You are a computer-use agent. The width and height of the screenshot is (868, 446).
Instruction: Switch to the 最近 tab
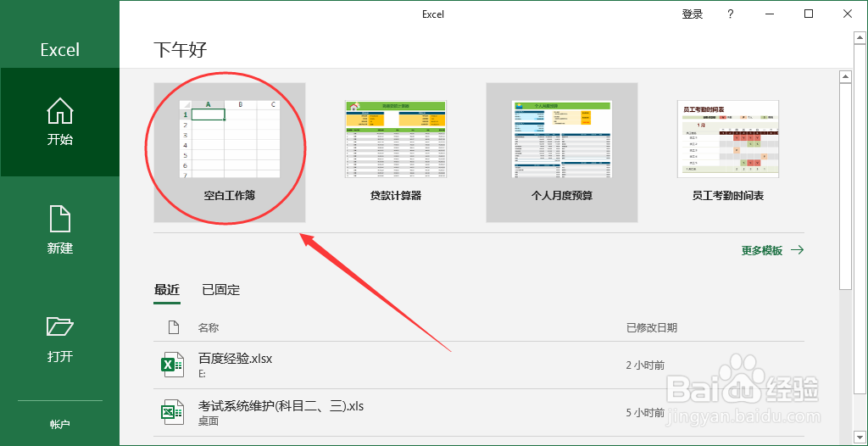[167, 290]
